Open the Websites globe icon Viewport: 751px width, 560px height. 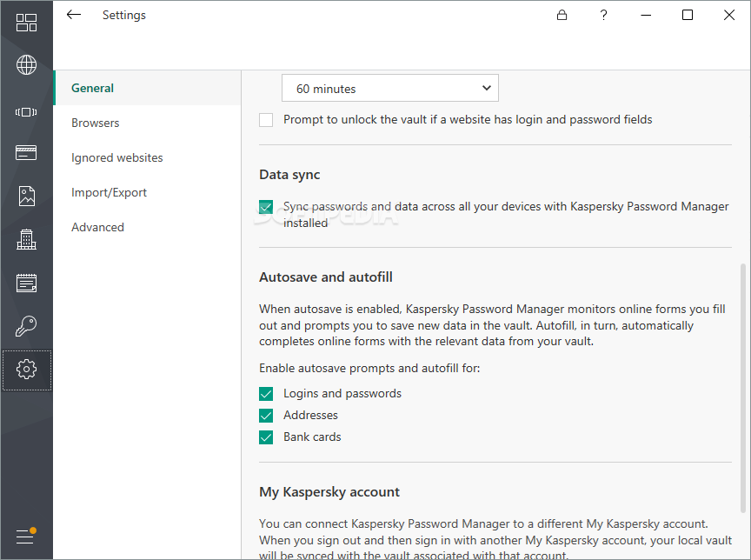pos(26,65)
